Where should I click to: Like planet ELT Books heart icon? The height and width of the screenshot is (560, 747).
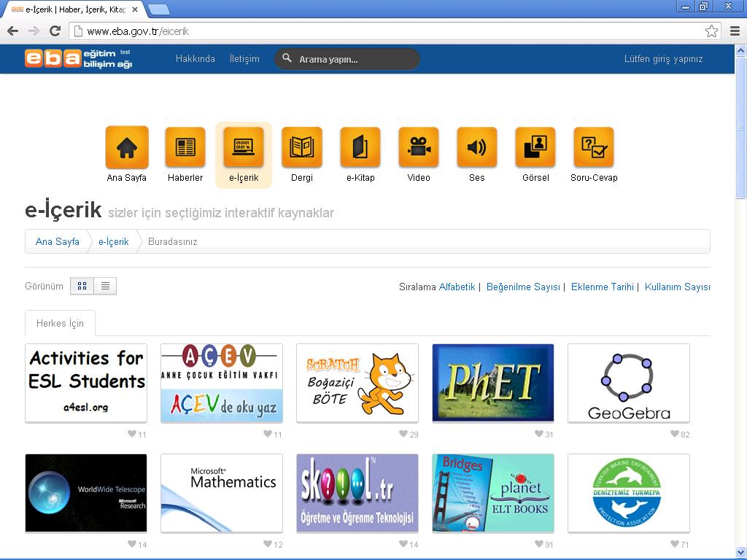coord(539,544)
